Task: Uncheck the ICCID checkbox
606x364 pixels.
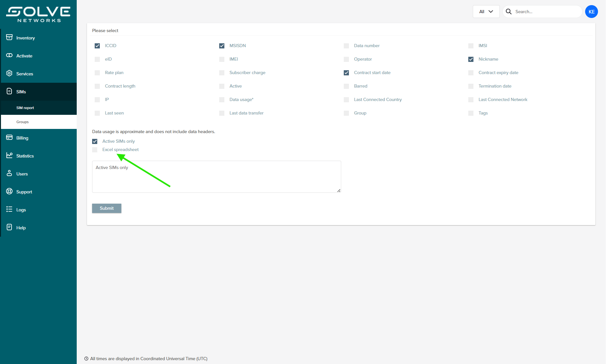Action: coord(97,46)
